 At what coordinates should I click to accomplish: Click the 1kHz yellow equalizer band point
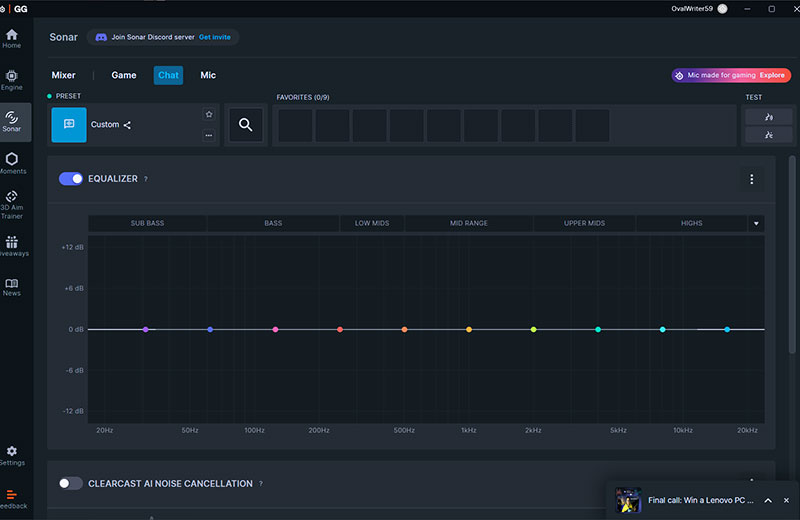[x=468, y=329]
